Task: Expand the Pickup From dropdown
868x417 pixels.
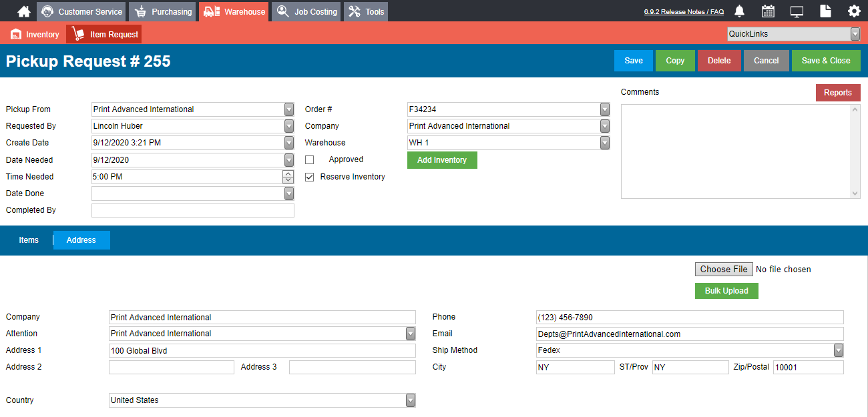Action: point(289,109)
